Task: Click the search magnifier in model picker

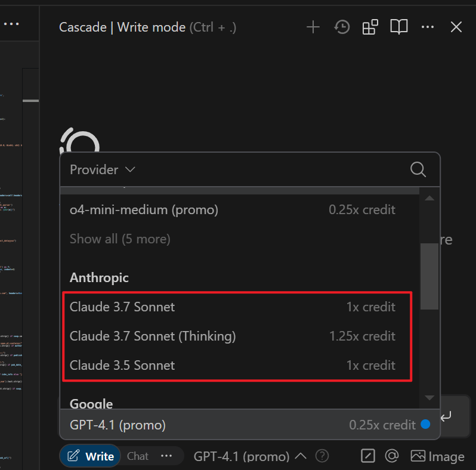Action: click(418, 169)
